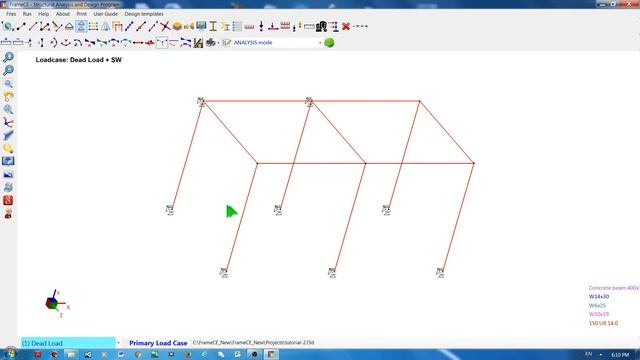Screen dimensions: 640x360
Task: Expand the printer icon dropdown arrow
Action: (x=218, y=43)
